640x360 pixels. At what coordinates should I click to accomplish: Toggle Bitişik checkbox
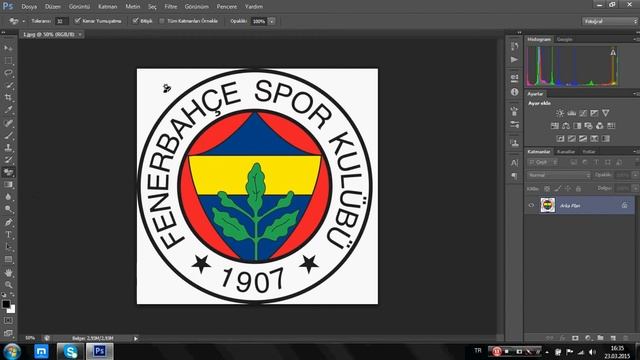pos(136,20)
